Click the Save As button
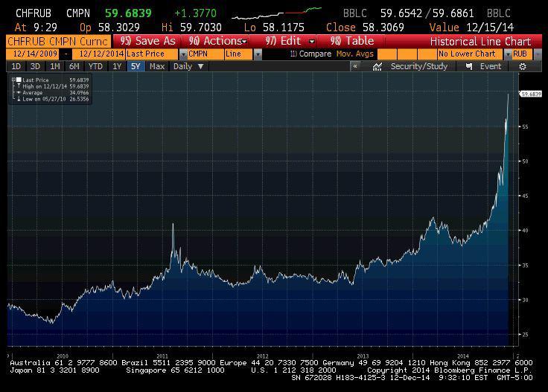Viewport: 548px width, 392px height. [x=147, y=41]
